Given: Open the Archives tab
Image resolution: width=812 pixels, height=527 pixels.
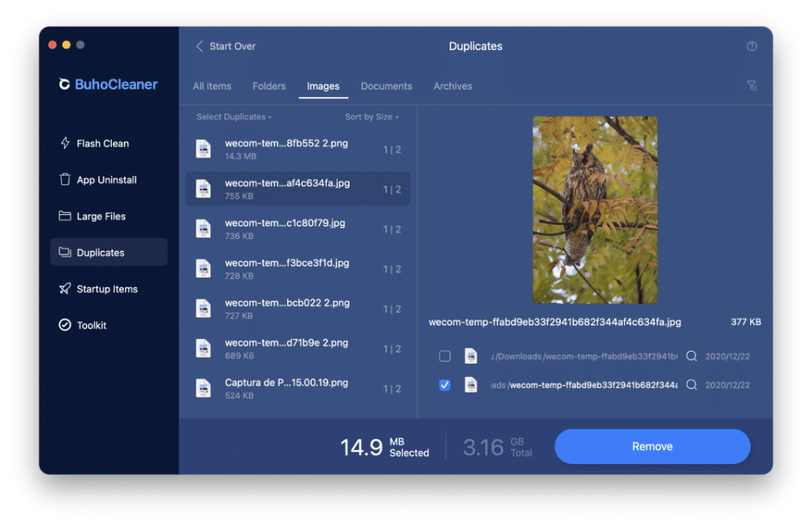Looking at the screenshot, I should coord(452,86).
